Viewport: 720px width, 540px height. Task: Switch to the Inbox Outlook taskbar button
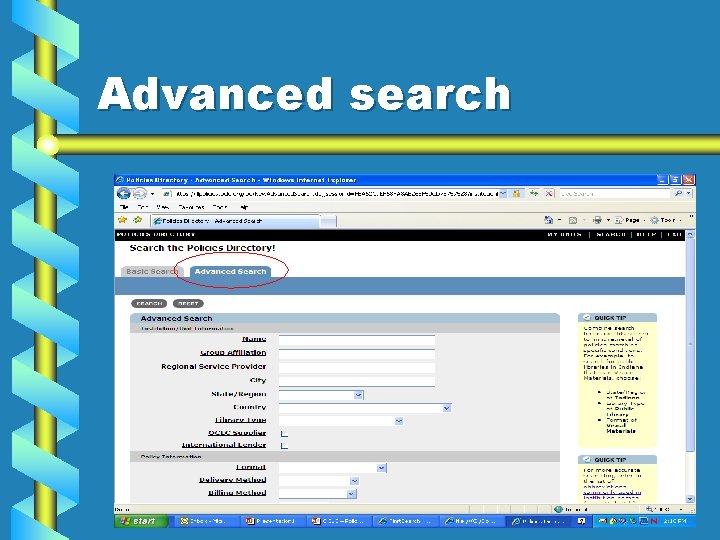206,521
